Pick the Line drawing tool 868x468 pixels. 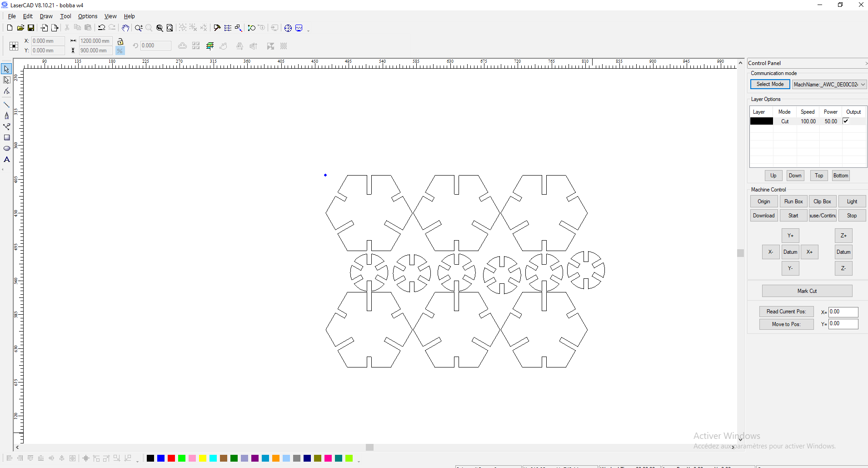[7, 105]
